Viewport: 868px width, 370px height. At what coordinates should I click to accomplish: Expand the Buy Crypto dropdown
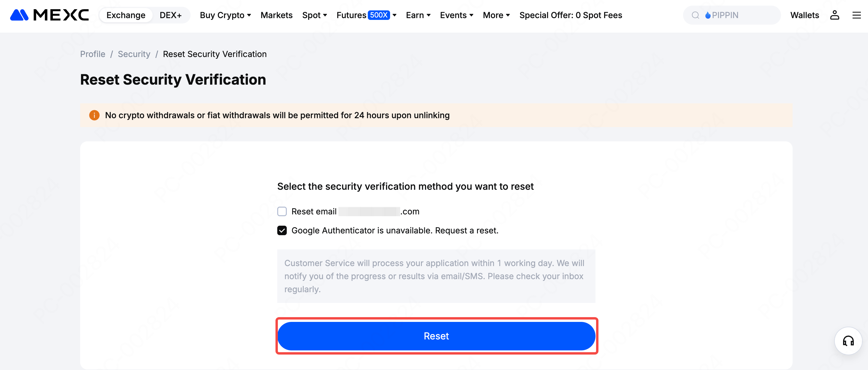(x=225, y=15)
